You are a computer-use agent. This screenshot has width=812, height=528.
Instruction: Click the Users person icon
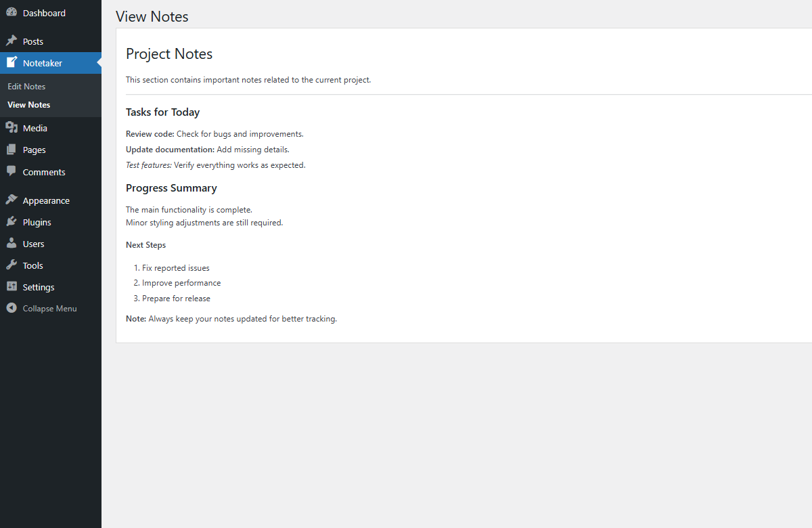[12, 244]
